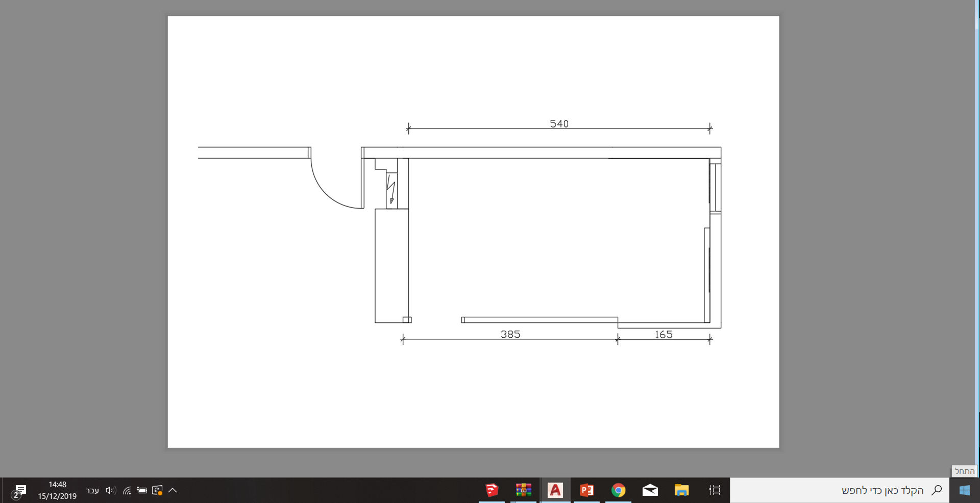980x503 pixels.
Task: Open the clock showing 14:48 15/12/2019
Action: (x=57, y=490)
